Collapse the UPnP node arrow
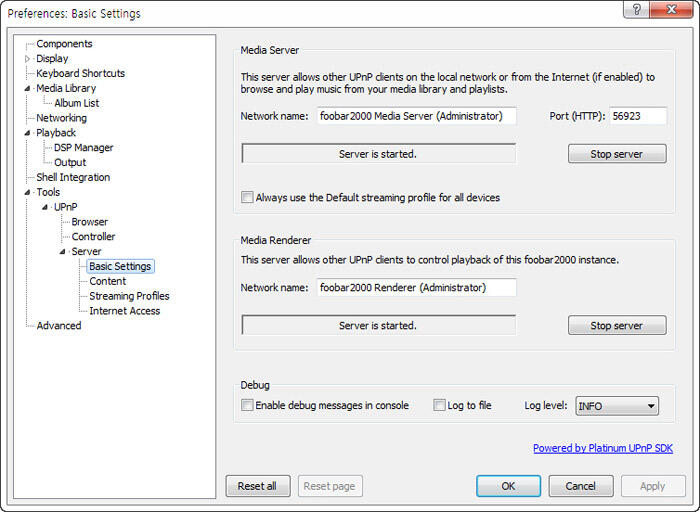 (x=45, y=207)
